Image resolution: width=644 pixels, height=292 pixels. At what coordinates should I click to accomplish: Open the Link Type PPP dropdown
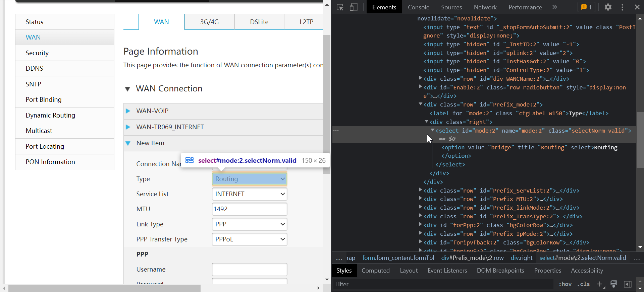[250, 224]
